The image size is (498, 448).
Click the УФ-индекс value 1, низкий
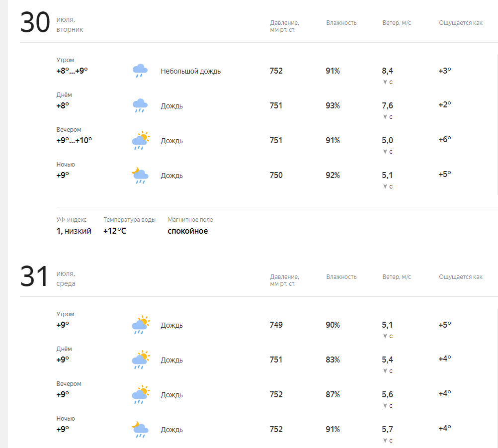pyautogui.click(x=74, y=231)
